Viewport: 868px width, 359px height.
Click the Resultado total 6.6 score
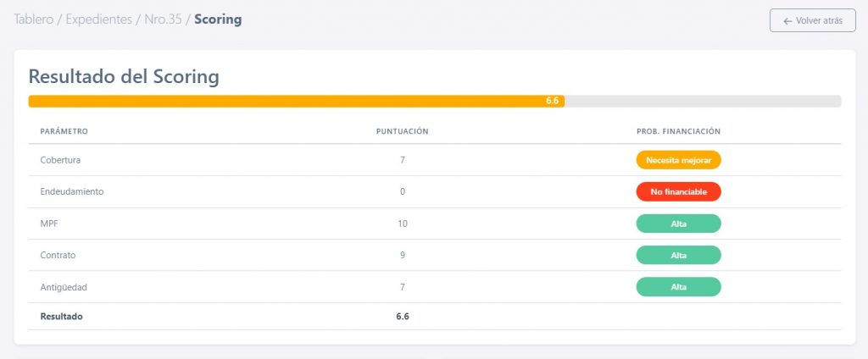[x=402, y=317]
